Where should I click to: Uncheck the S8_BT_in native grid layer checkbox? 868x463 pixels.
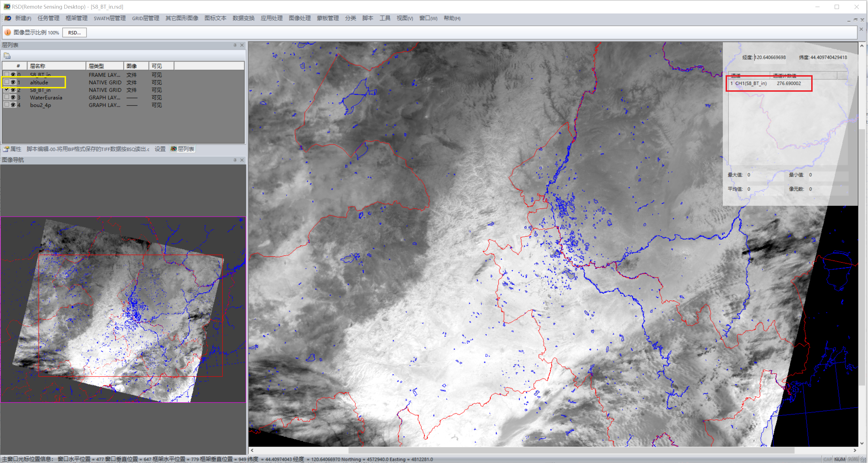coord(7,89)
